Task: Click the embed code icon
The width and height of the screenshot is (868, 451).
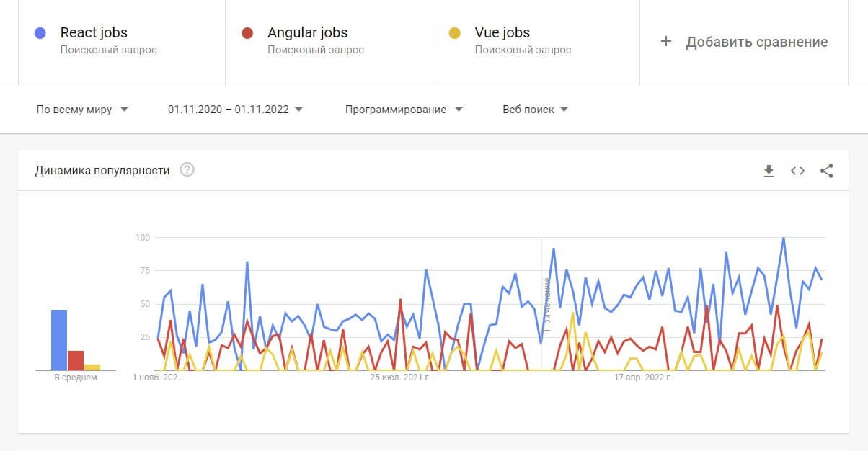Action: (797, 171)
